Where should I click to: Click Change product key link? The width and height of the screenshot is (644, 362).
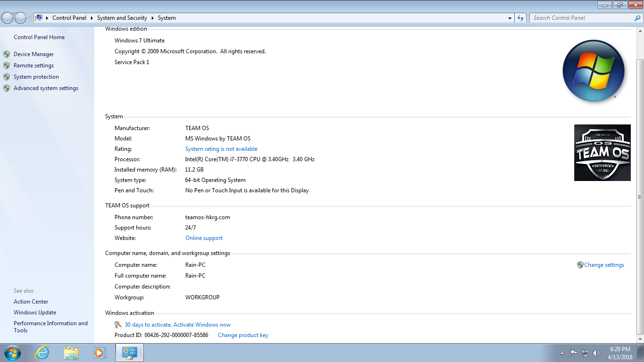243,335
